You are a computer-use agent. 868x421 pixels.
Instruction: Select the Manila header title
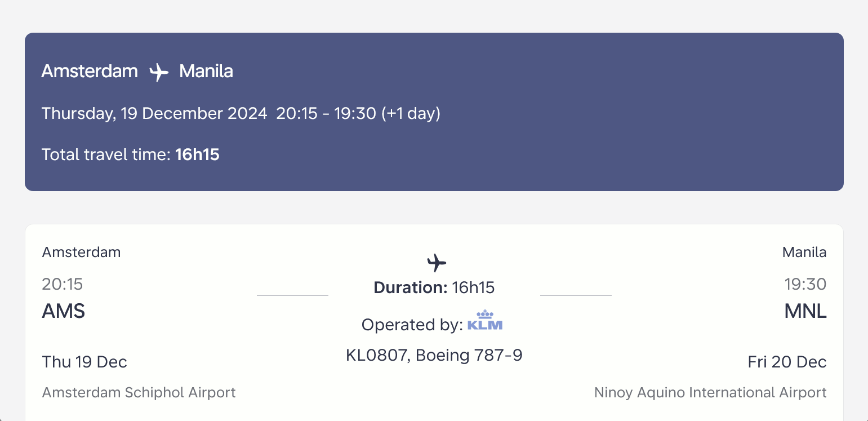206,72
